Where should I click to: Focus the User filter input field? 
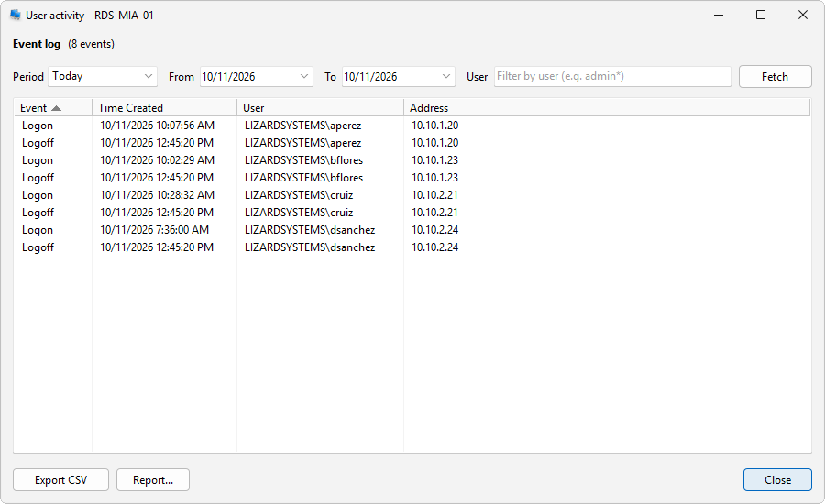pos(612,76)
